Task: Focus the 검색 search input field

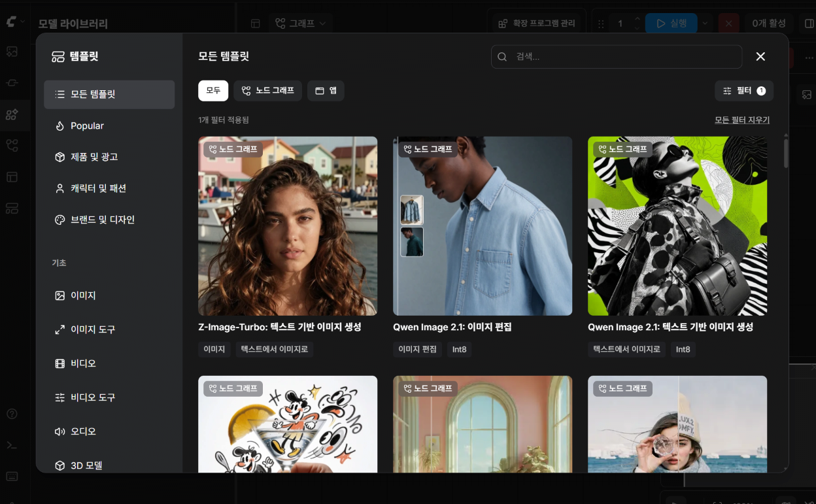Action: 617,57
